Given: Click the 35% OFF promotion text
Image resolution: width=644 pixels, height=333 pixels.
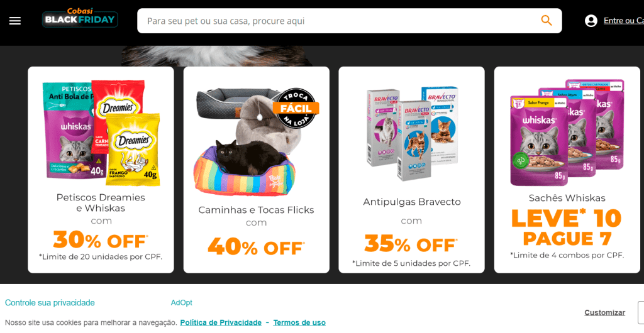Looking at the screenshot, I should pos(411,244).
